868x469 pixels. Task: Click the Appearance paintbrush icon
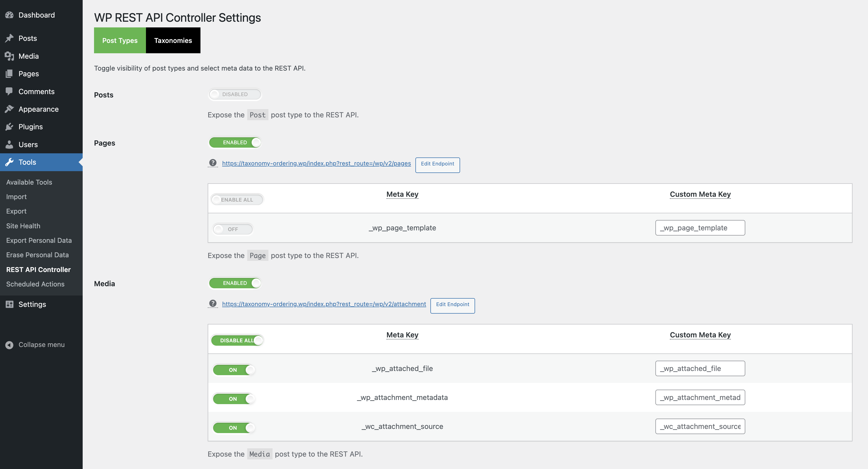tap(10, 109)
